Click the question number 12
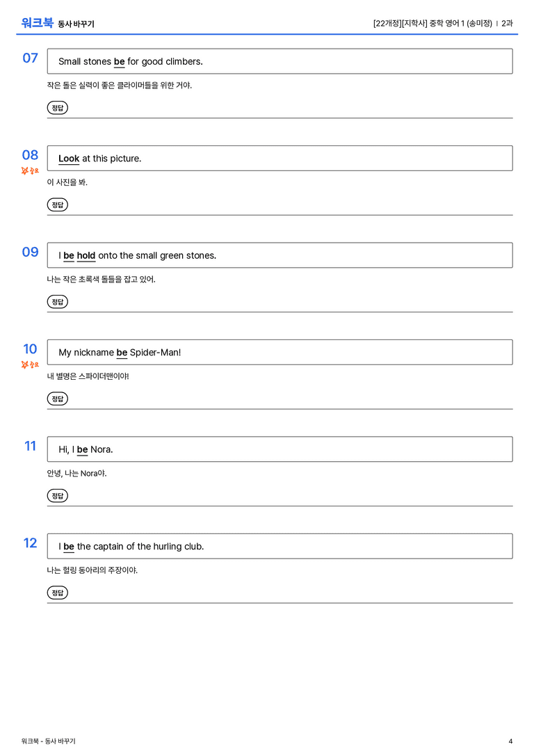 click(x=31, y=543)
